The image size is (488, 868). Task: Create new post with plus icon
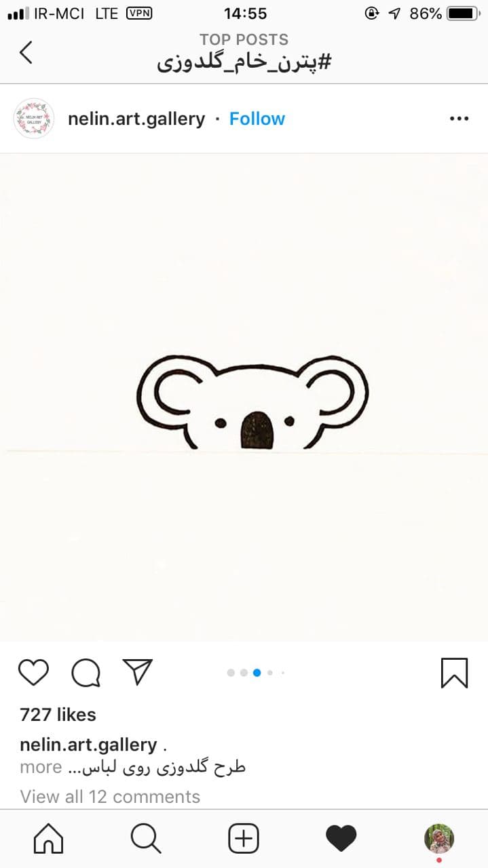tap(244, 839)
